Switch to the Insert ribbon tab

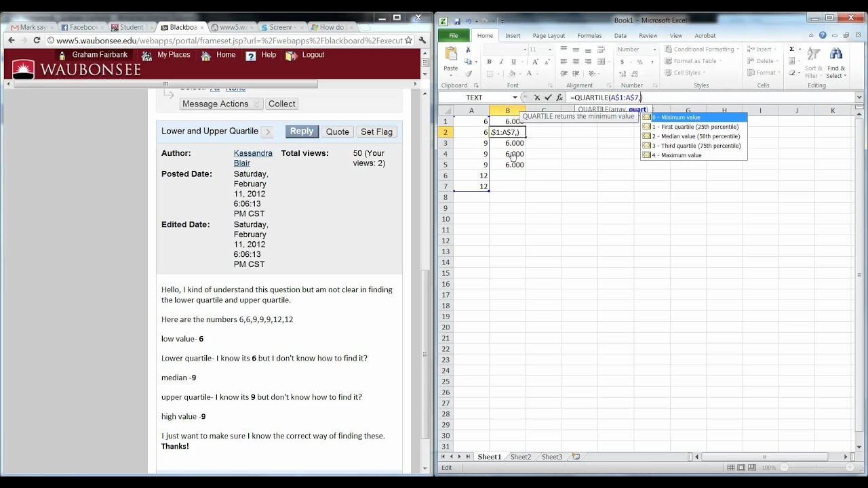[x=513, y=35]
